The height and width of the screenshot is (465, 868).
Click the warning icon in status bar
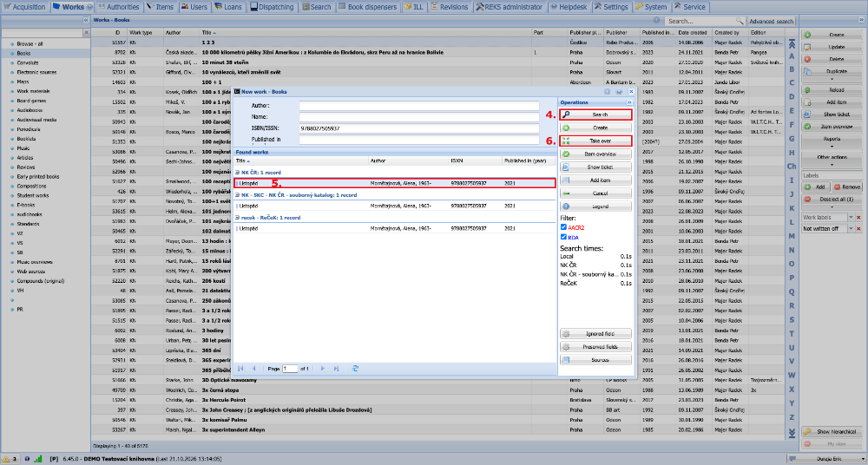(x=5, y=459)
